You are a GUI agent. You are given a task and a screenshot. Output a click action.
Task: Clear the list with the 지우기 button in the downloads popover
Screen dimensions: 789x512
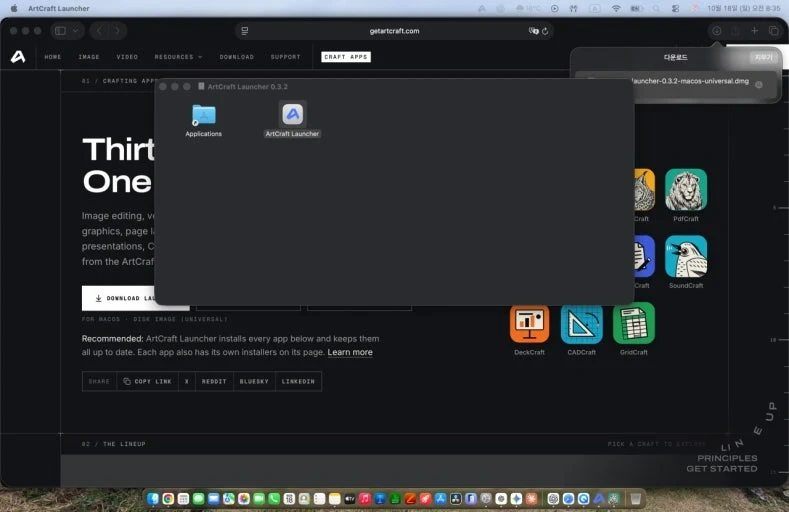pos(763,57)
